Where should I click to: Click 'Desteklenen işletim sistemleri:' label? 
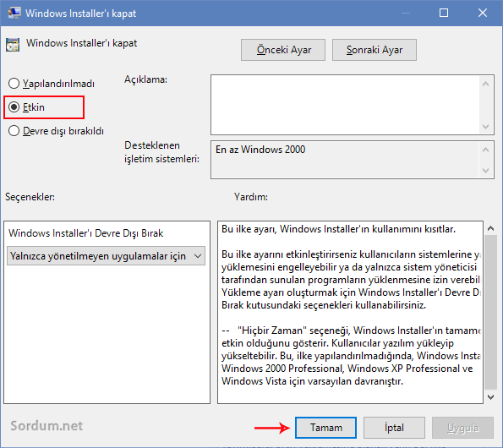click(x=161, y=152)
